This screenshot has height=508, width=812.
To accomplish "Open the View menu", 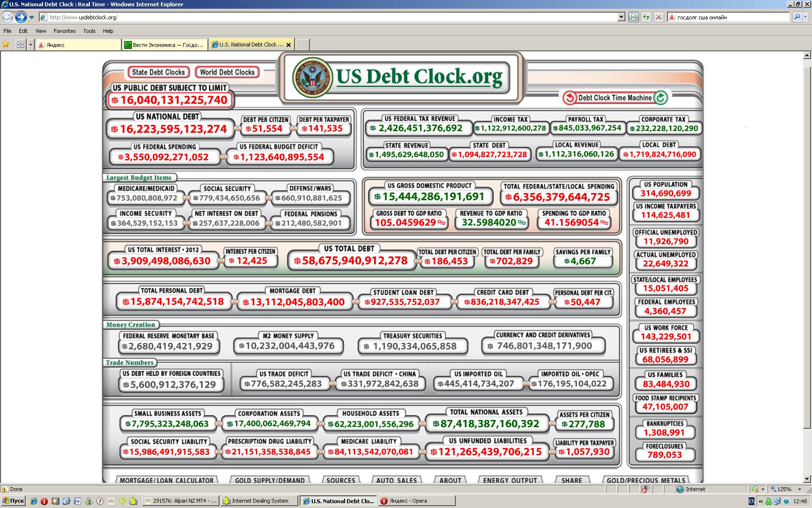I will tap(41, 31).
